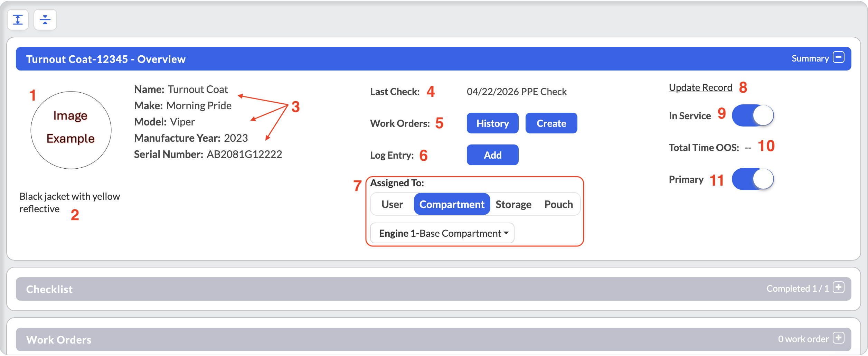Create a new work order
Screen dimensions: 868x356
tap(551, 123)
